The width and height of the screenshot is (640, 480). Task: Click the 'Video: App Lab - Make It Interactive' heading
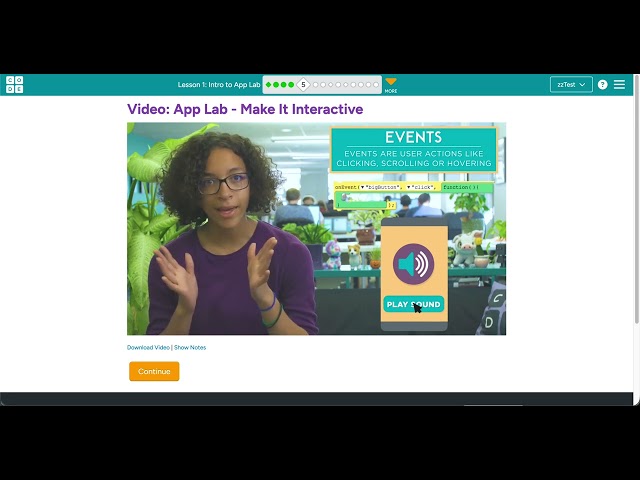tap(245, 109)
